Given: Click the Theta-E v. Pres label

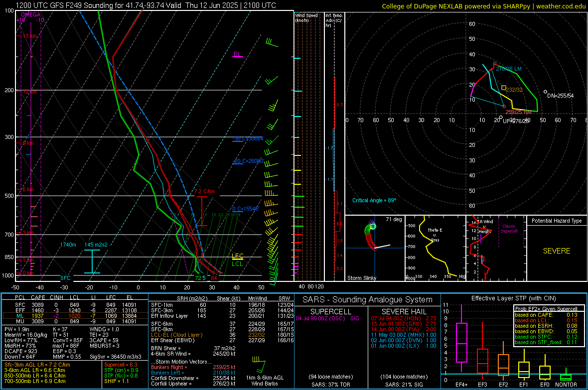Looking at the screenshot, I should (x=435, y=235).
